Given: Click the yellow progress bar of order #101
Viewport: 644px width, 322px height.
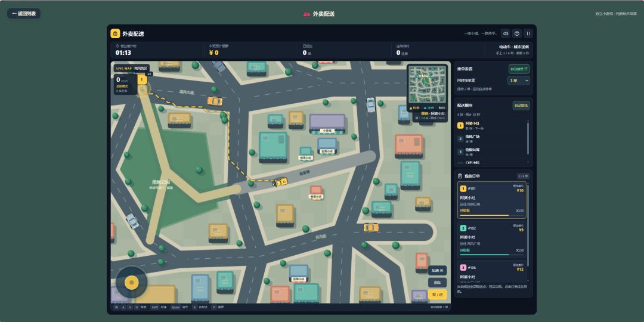Looking at the screenshot, I should (x=485, y=215).
